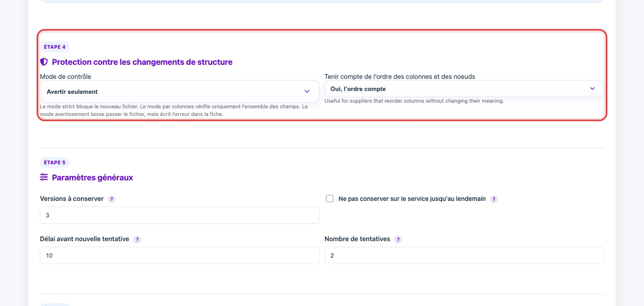Click label Tenir compte de l'ordre des colonnes

click(400, 76)
